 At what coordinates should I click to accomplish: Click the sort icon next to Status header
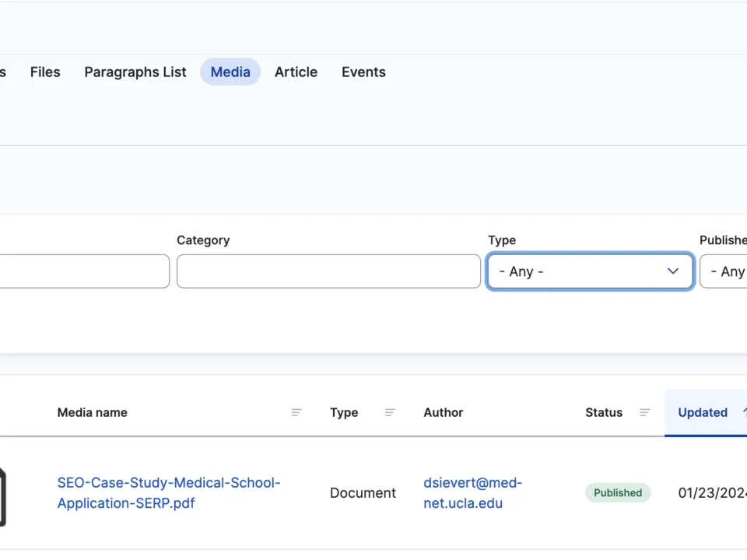tap(644, 412)
